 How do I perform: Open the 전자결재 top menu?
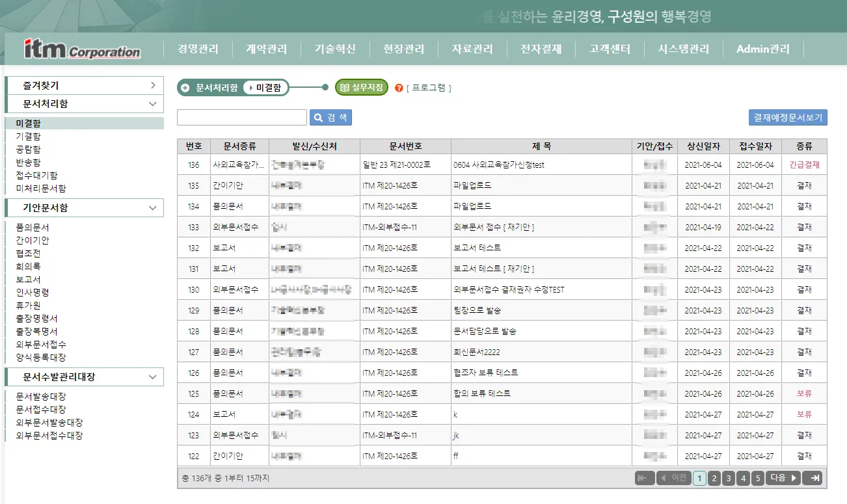[x=541, y=49]
